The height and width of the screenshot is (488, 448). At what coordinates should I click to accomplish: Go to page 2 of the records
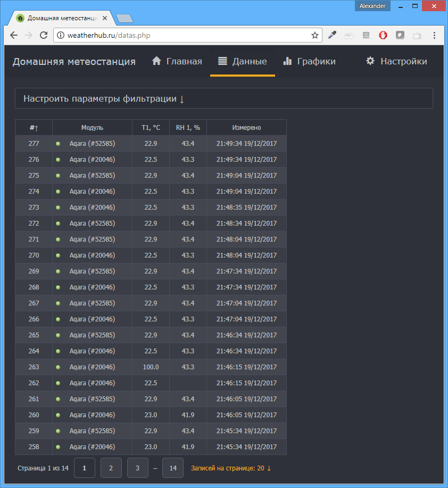click(111, 468)
